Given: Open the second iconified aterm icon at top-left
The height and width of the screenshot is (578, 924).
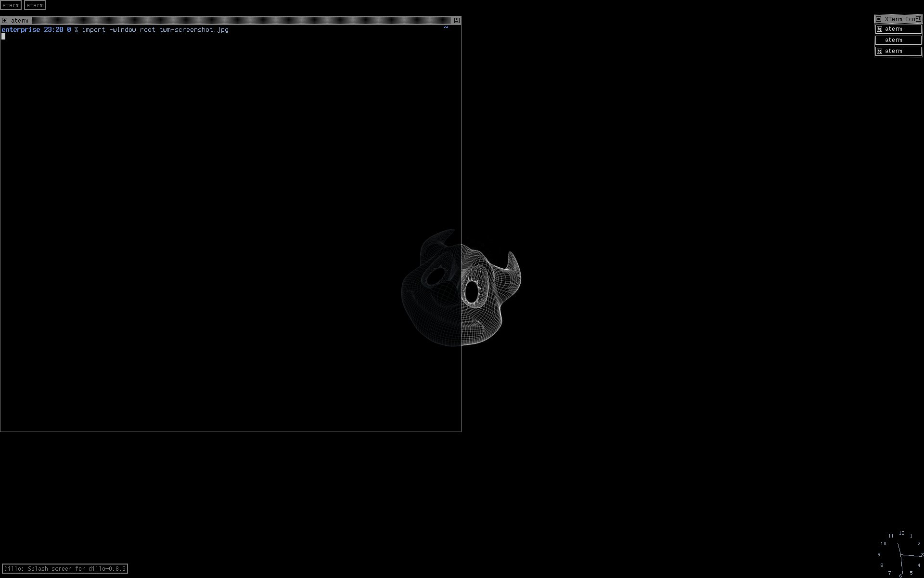Looking at the screenshot, I should [35, 5].
